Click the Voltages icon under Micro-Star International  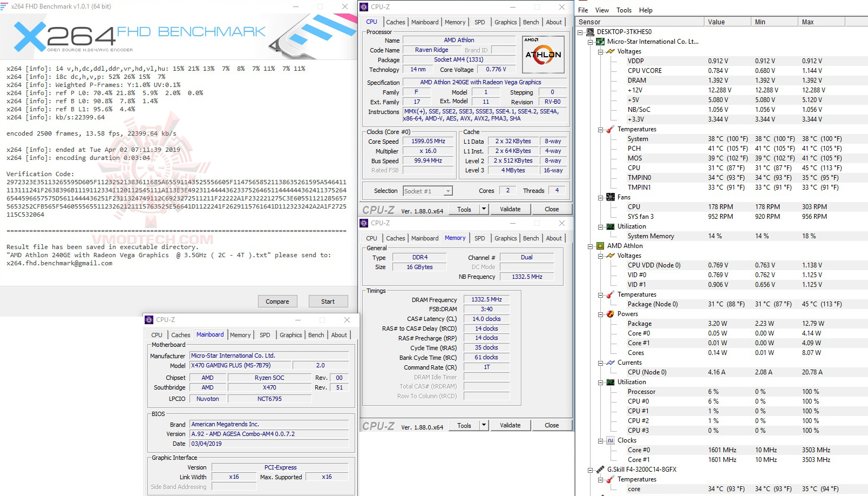pos(611,51)
